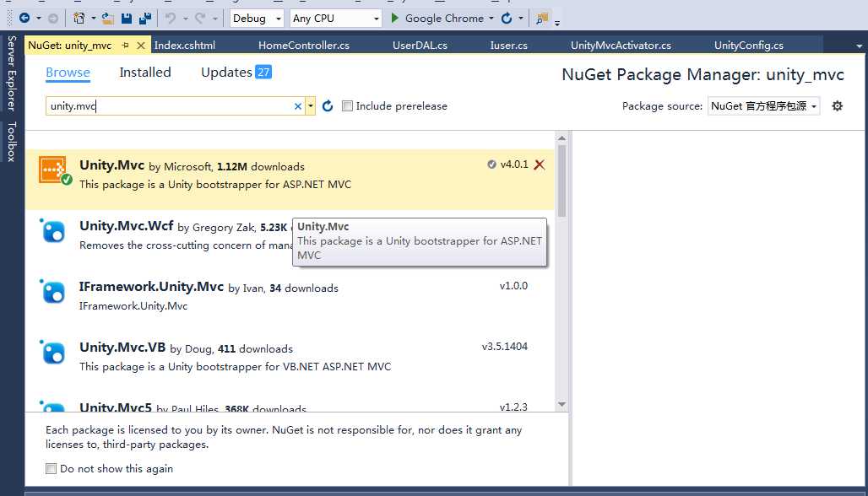Select the Unity.Mvc package title

point(111,164)
